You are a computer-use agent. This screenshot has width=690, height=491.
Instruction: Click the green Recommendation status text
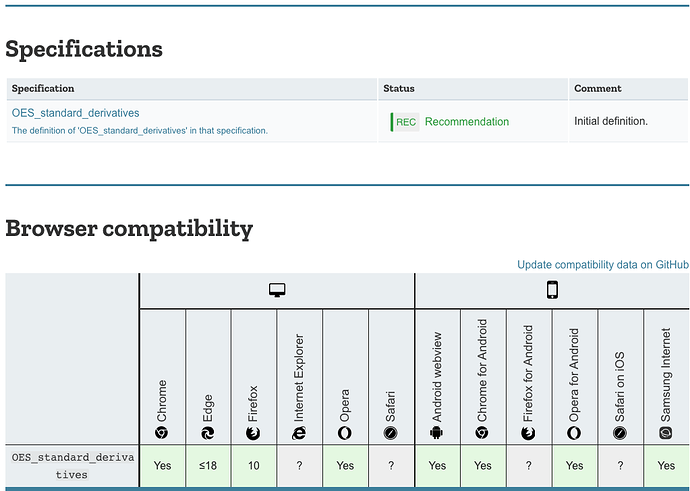pos(467,122)
